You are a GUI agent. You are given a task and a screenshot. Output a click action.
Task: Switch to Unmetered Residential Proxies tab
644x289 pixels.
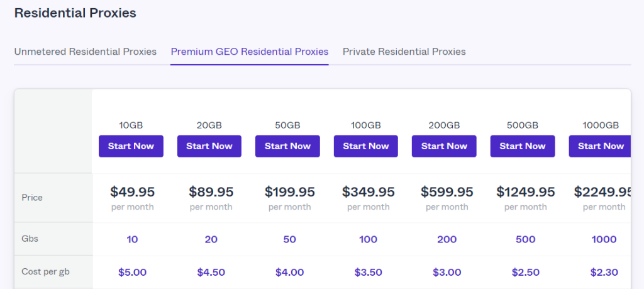coord(86,52)
